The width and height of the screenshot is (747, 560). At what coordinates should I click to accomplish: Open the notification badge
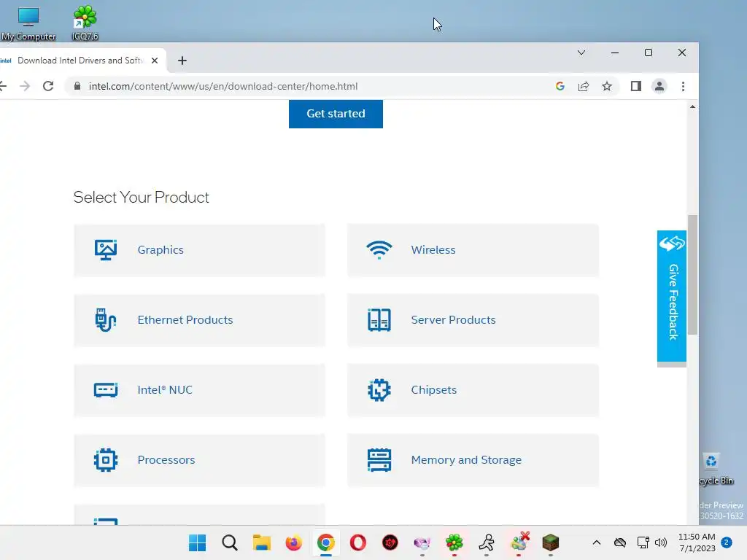pyautogui.click(x=727, y=542)
